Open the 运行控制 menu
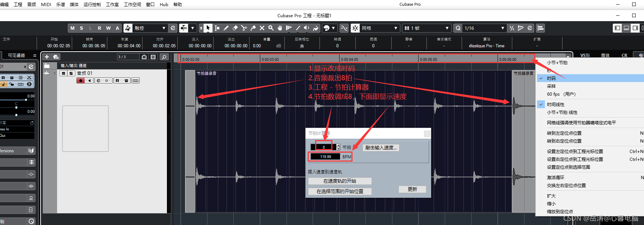Image resolution: width=644 pixels, height=225 pixels. tap(92, 4)
